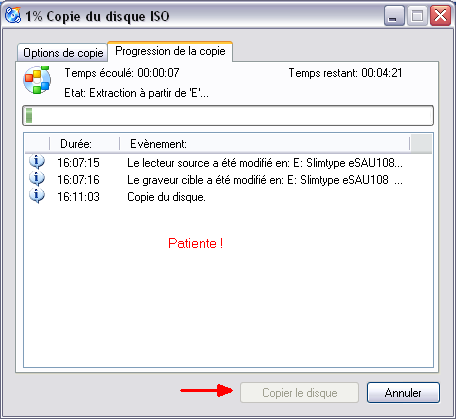Select Progression de la copie tab
The height and width of the screenshot is (419, 456).
click(170, 51)
